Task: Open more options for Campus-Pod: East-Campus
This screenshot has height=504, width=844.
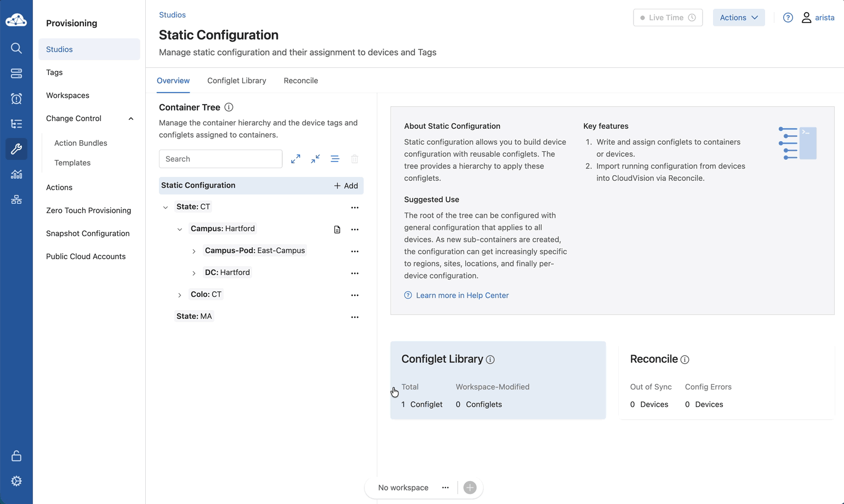Action: click(x=355, y=251)
